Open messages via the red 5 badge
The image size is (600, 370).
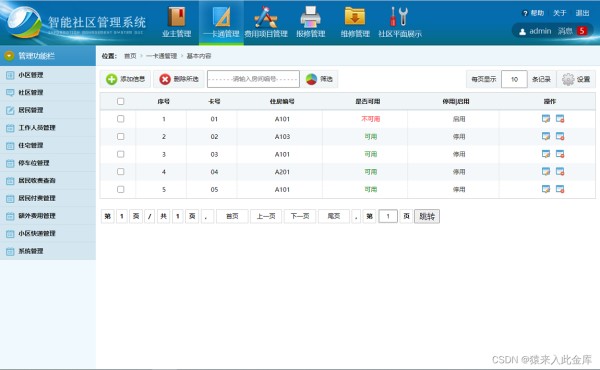click(582, 31)
